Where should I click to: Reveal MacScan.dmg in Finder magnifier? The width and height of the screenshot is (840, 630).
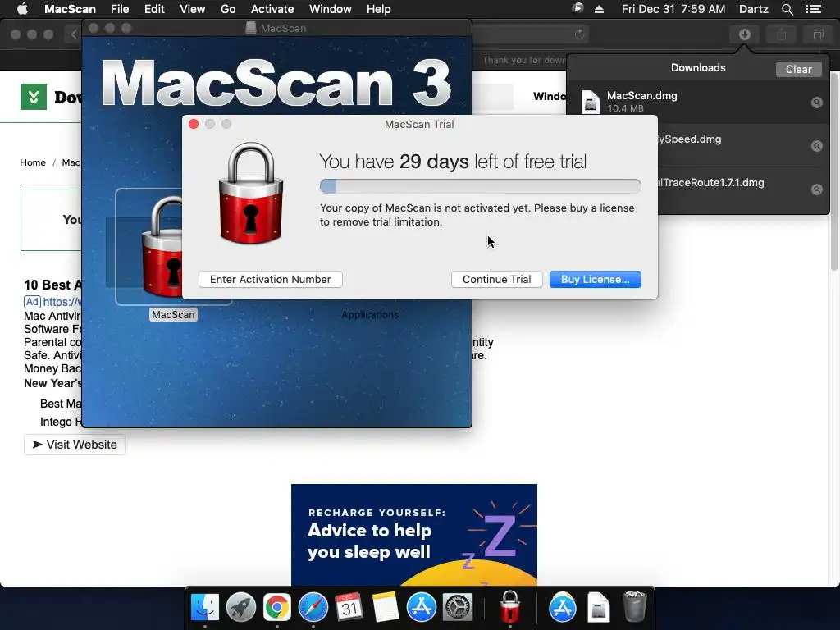816,103
